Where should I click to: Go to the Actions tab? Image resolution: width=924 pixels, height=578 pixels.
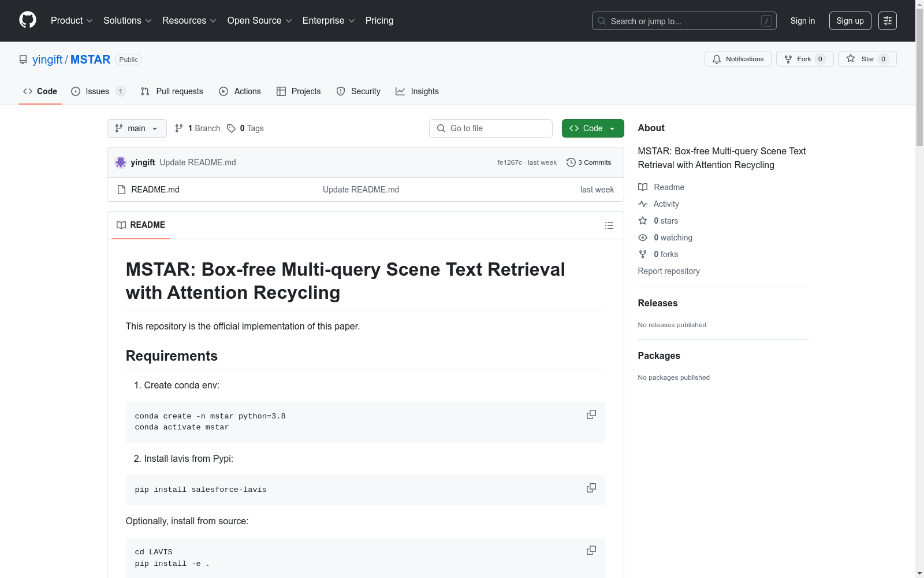click(x=240, y=91)
